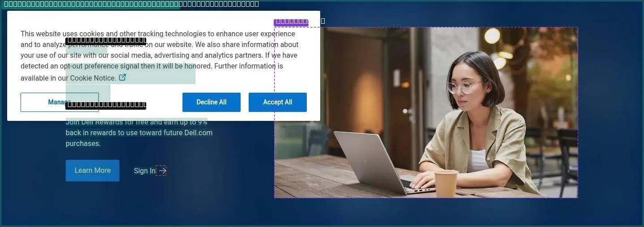Accept all cookies
Image resolution: width=644 pixels, height=227 pixels.
coord(278,102)
